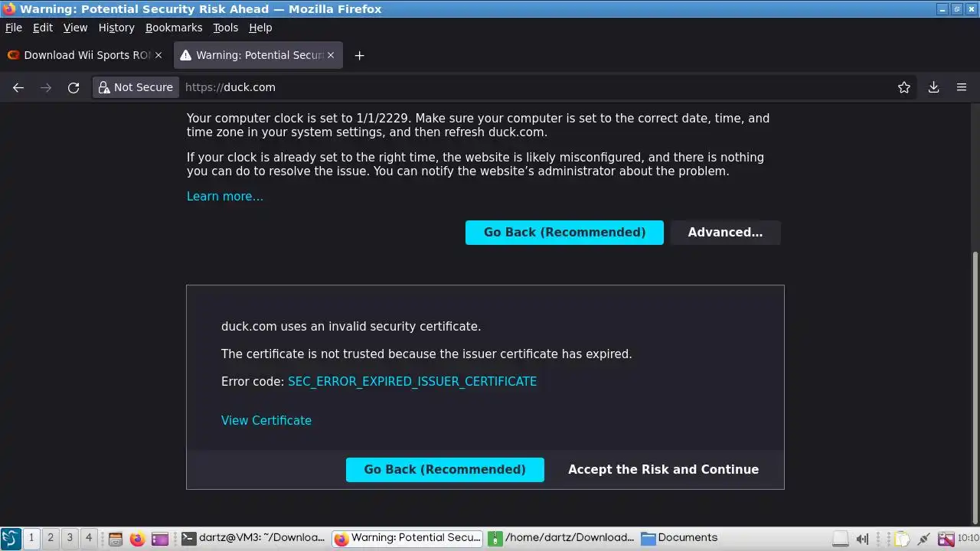Image resolution: width=980 pixels, height=551 pixels.
Task: Open a new tab with plus button
Action: click(x=359, y=55)
